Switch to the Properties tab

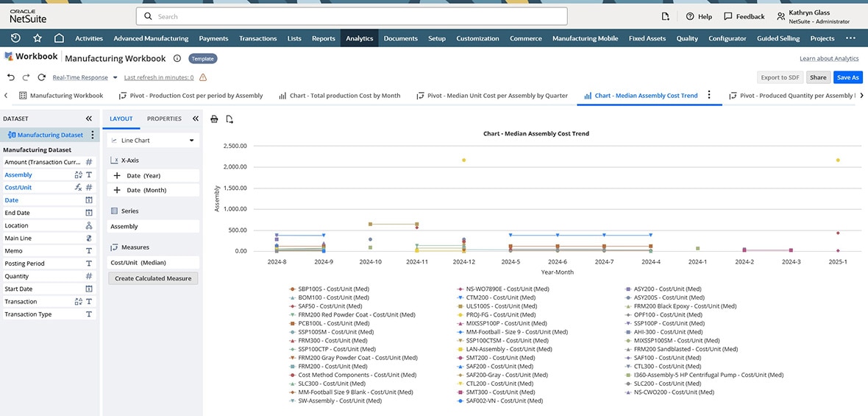[x=164, y=119]
